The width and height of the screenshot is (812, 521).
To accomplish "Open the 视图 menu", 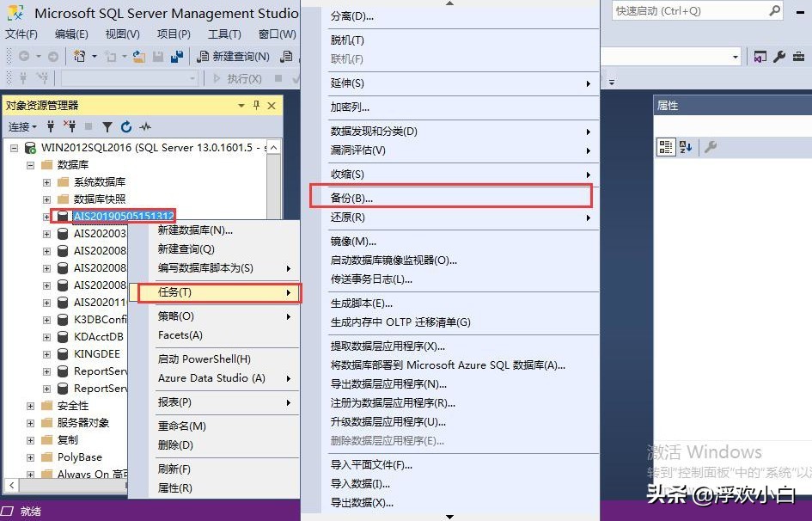I will tap(120, 34).
